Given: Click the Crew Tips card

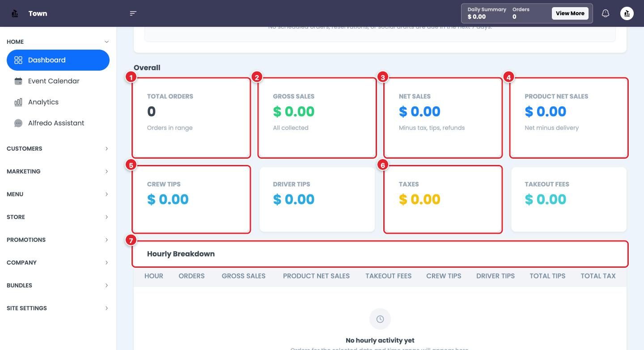Looking at the screenshot, I should coord(191,199).
